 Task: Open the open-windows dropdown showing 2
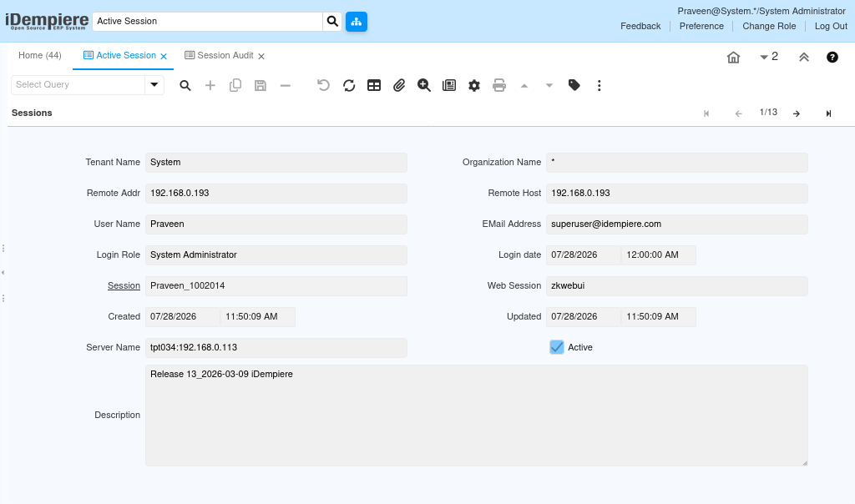[x=769, y=57]
